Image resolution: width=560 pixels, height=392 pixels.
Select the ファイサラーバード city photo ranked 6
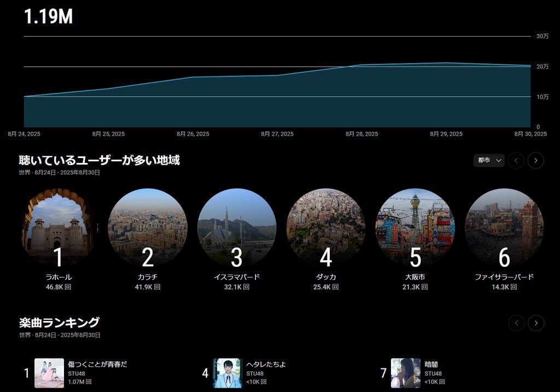click(504, 228)
